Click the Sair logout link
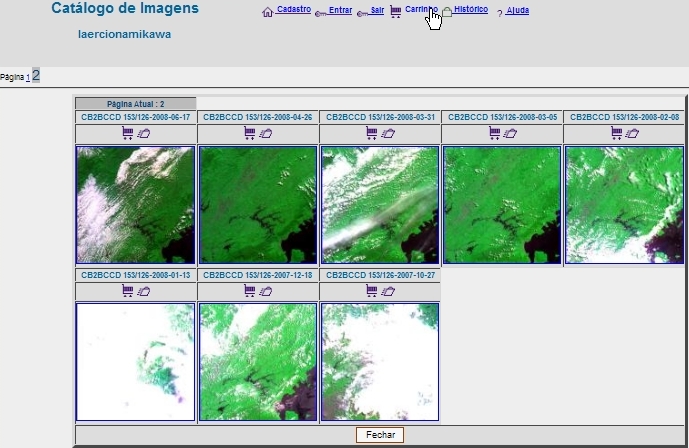Screen dimensions: 689x448 (x=377, y=10)
